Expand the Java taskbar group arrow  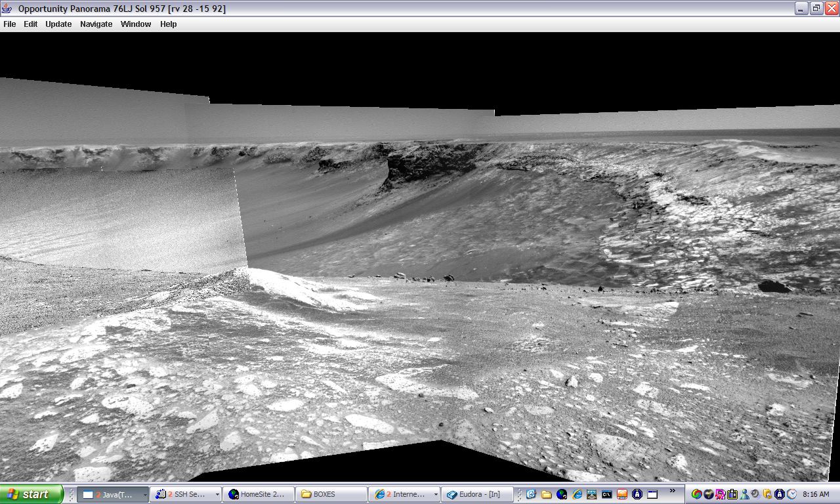(x=144, y=495)
